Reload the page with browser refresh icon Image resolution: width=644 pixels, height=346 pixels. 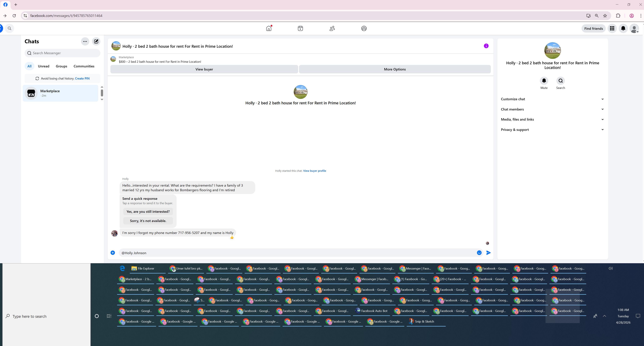14,16
